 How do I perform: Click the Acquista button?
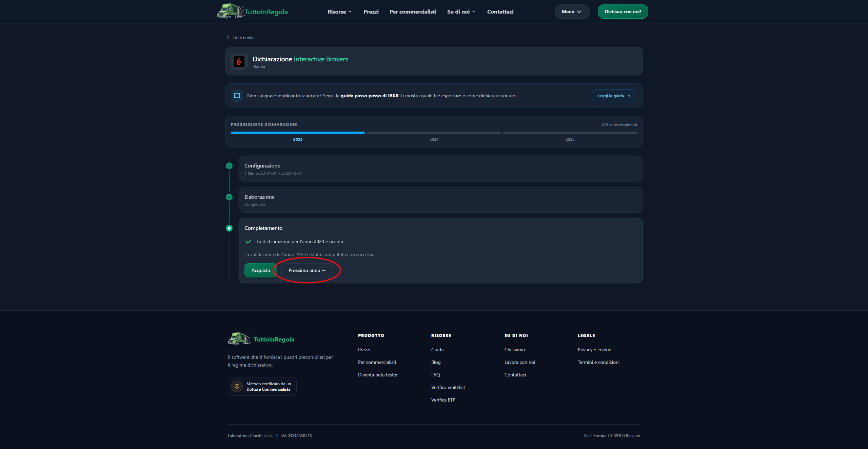(x=260, y=270)
